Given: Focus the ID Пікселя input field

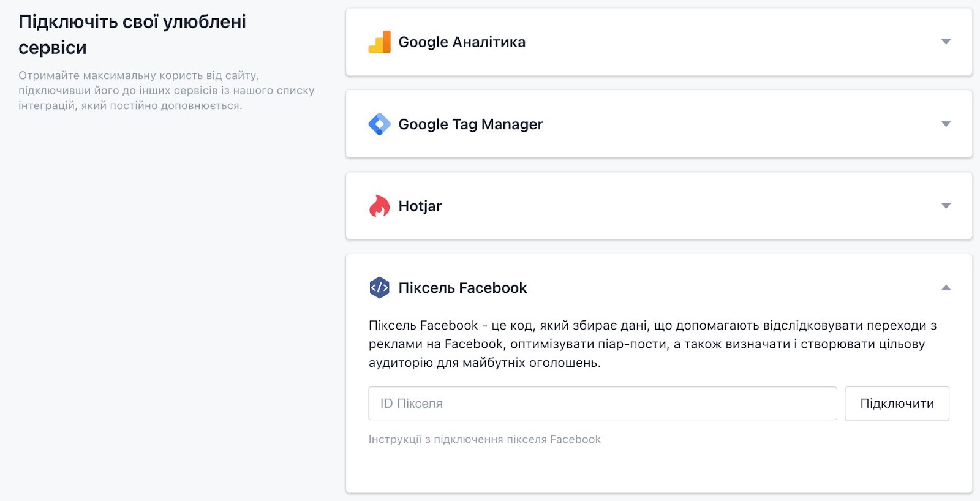Looking at the screenshot, I should [602, 403].
